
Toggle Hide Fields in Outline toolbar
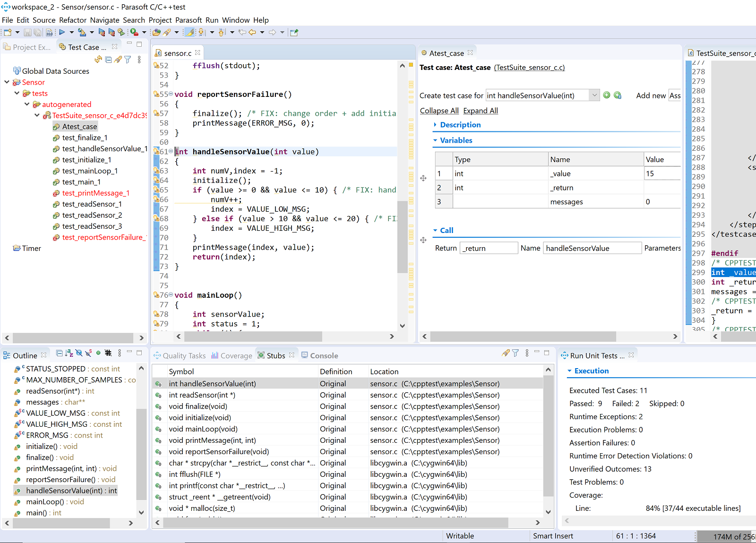point(79,353)
